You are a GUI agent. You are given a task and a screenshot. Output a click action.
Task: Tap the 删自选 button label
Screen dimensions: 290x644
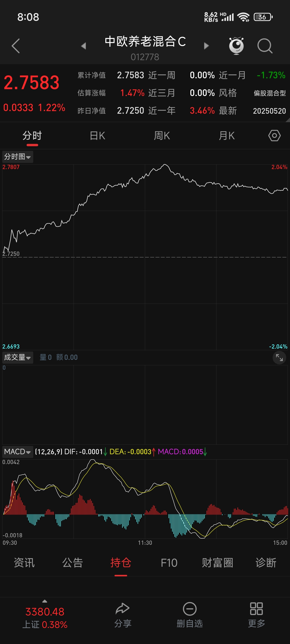tap(190, 624)
